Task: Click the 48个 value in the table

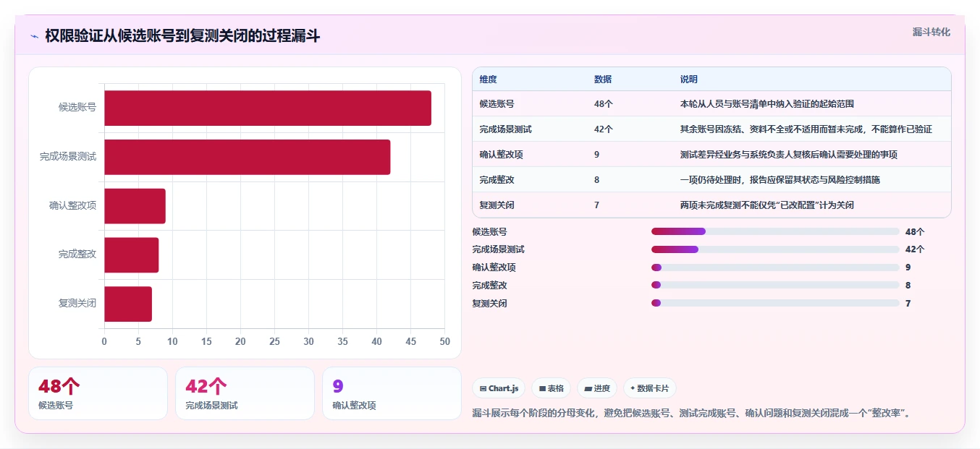Action: [x=604, y=104]
